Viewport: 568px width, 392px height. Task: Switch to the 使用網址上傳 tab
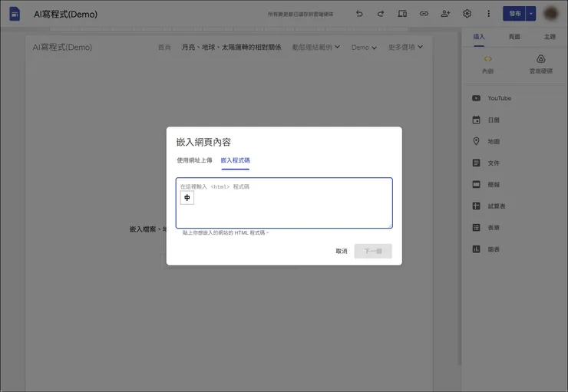pos(194,160)
